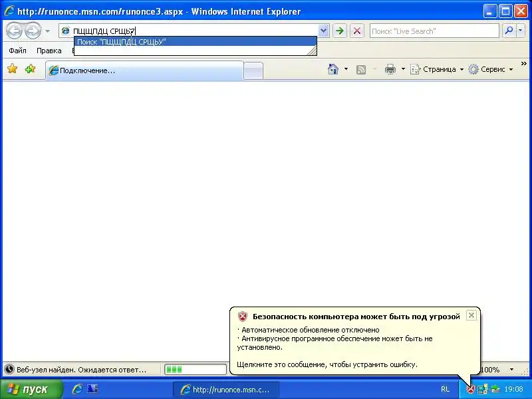
Task: Open the search provider options dropdown
Action: 521,31
